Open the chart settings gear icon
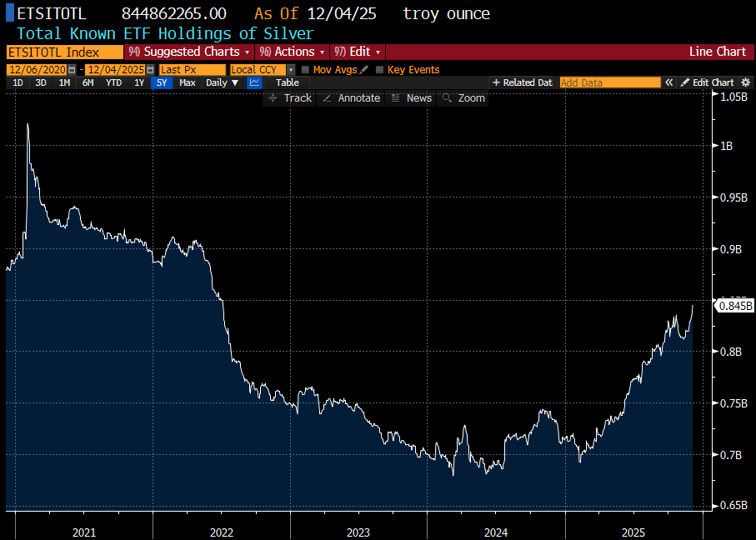Screen dimensions: 756x540 pyautogui.click(x=745, y=82)
